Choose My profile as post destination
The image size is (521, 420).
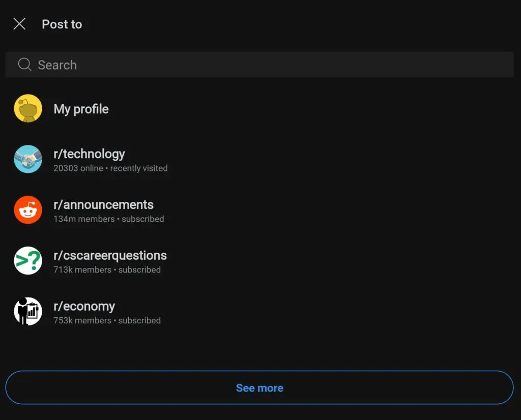point(81,109)
